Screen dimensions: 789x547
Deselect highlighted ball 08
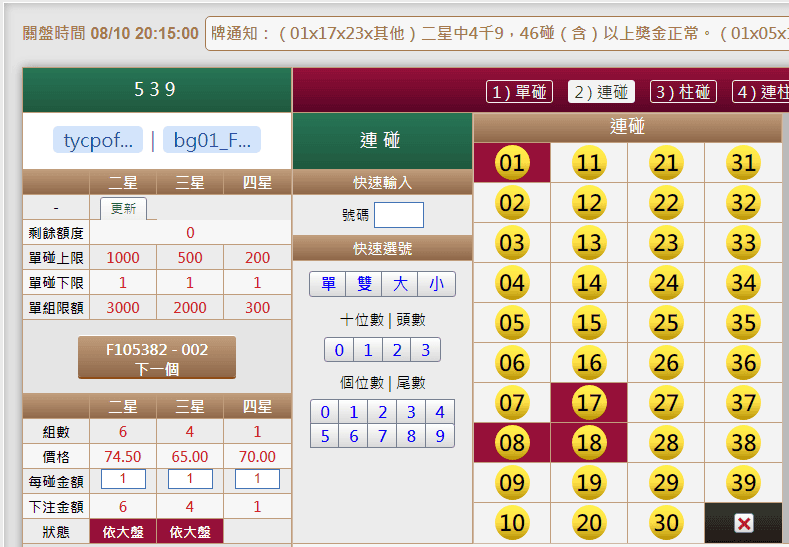point(512,443)
